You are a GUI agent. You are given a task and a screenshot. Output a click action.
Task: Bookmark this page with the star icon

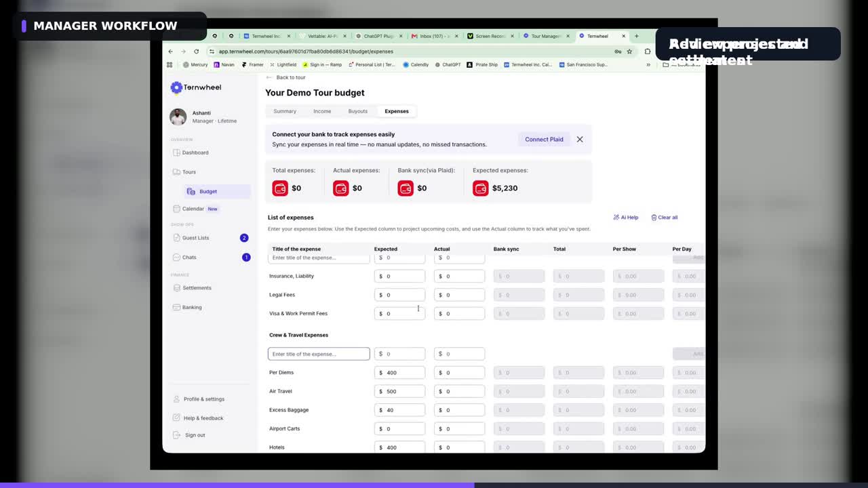629,52
